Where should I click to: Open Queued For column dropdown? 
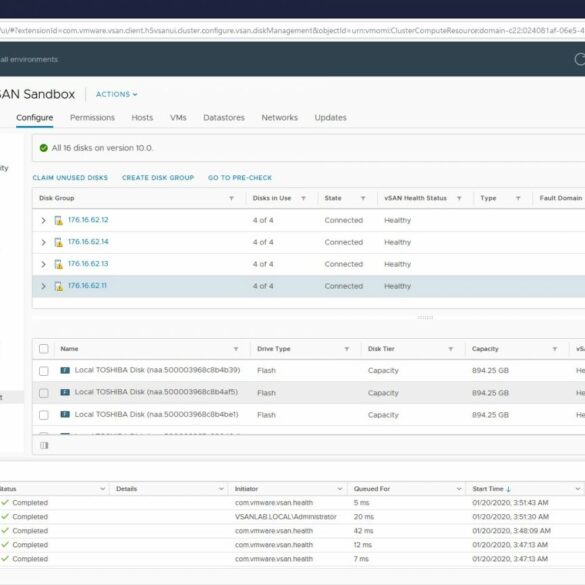[459, 489]
